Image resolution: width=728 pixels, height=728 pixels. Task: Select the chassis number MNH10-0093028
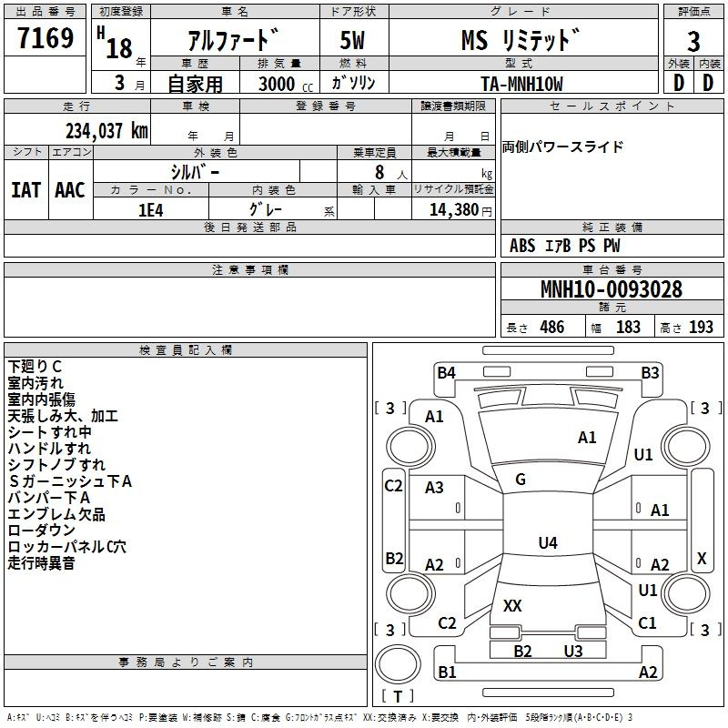[x=612, y=288]
